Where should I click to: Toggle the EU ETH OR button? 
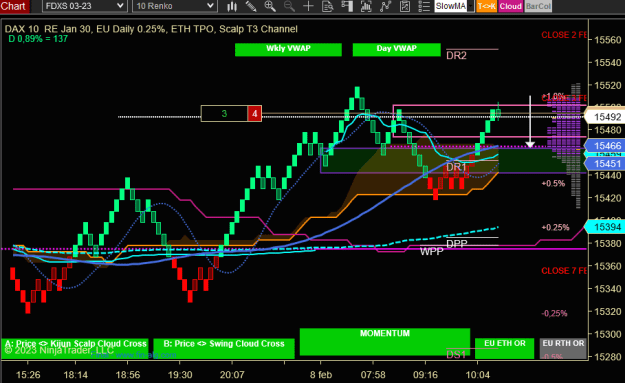[x=505, y=348]
